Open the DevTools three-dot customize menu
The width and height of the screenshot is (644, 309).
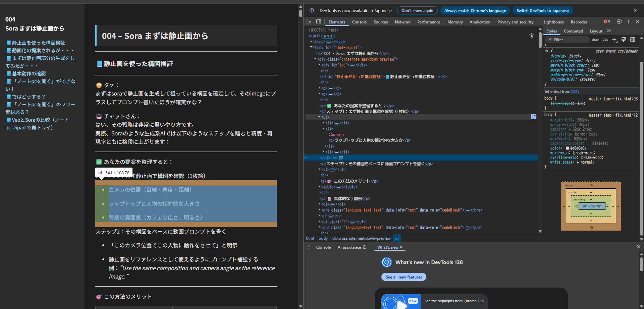pos(629,22)
